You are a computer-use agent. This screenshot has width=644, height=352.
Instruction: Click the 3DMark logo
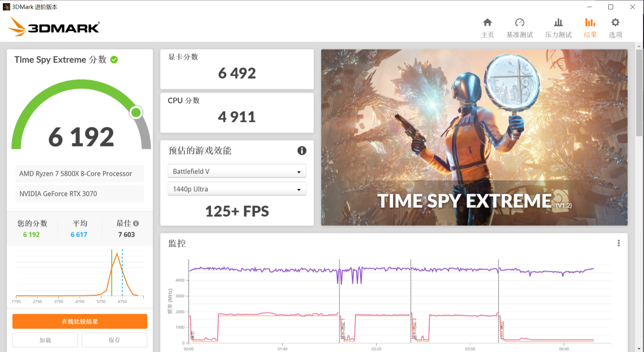click(x=54, y=27)
